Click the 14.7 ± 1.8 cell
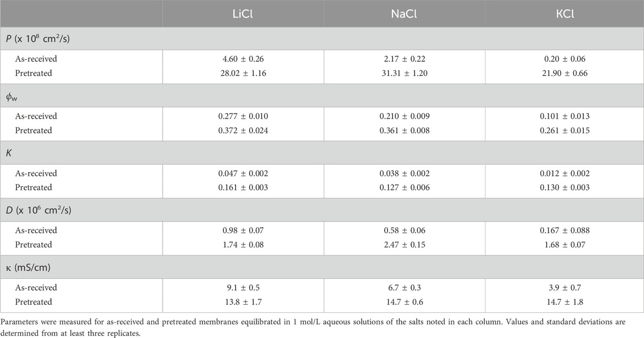The height and width of the screenshot is (338, 644). (x=564, y=302)
